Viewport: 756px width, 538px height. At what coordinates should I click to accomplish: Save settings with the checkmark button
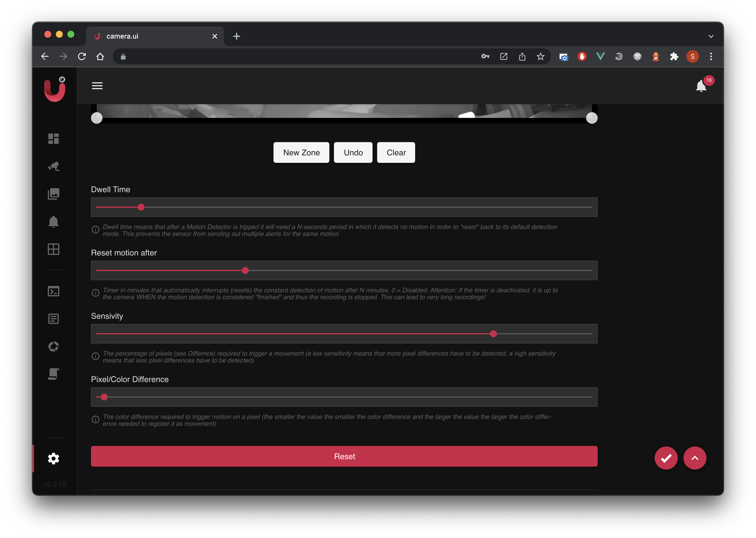(x=666, y=458)
